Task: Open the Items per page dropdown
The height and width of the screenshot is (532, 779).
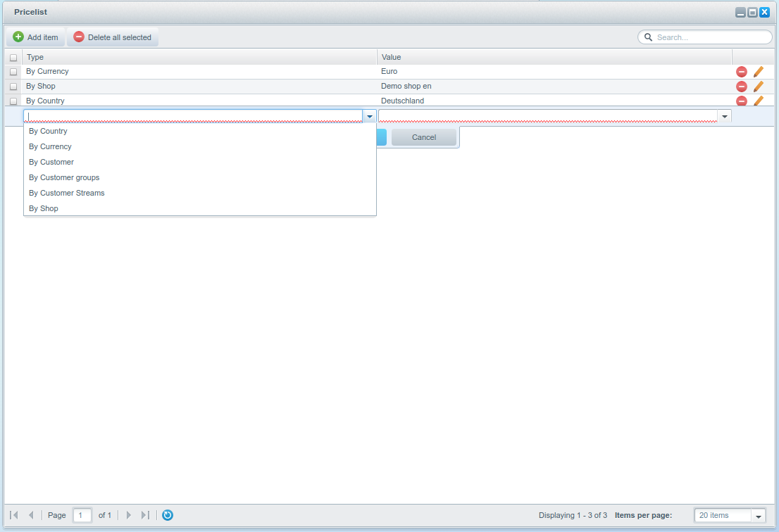Action: (758, 516)
